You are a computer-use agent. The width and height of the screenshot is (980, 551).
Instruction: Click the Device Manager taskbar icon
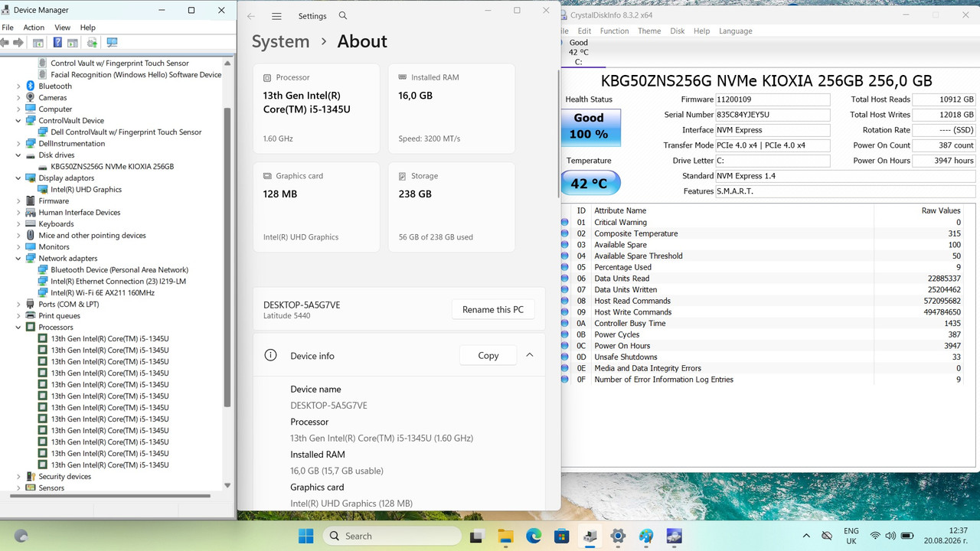(590, 536)
